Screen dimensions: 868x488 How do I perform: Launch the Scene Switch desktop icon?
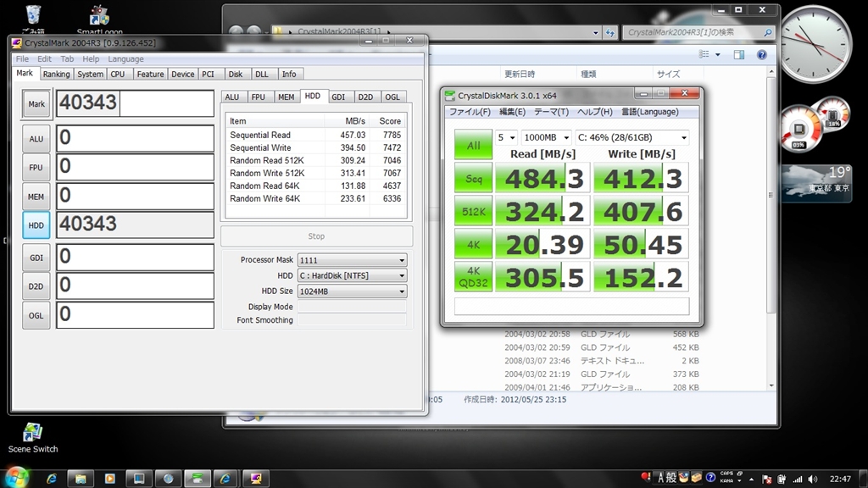click(33, 434)
